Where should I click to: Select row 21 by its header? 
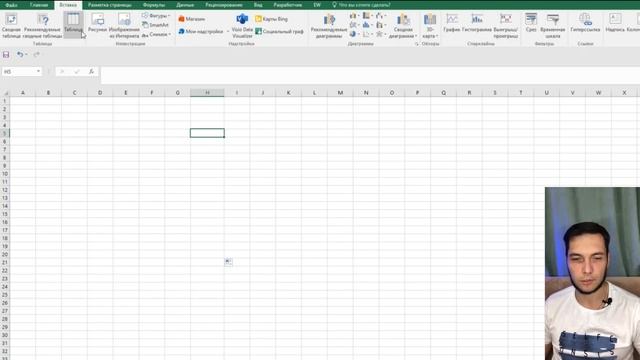coord(5,262)
